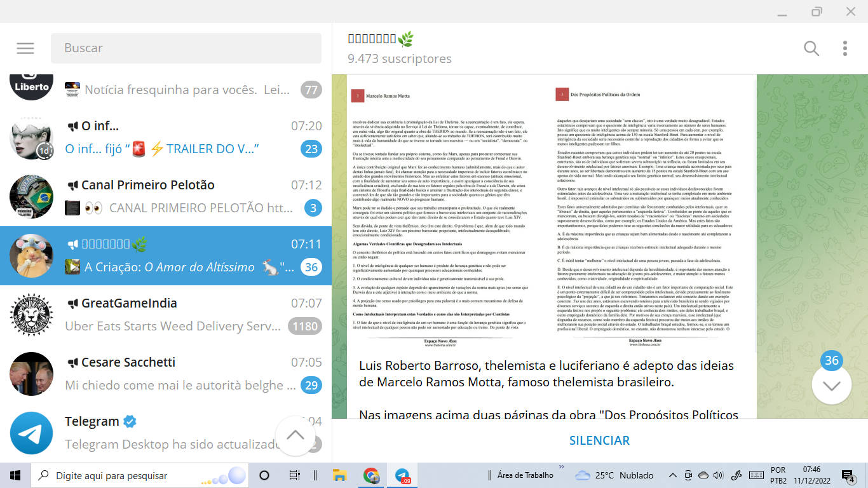868x488 pixels.
Task: Click unread badge 1180 on GreatGameIndia
Action: pyautogui.click(x=304, y=326)
